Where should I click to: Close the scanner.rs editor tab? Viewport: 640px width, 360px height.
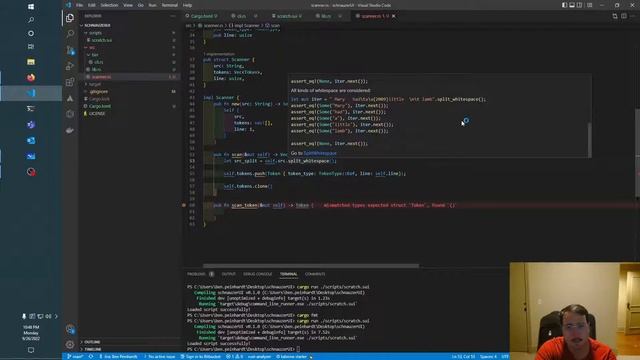[393, 16]
